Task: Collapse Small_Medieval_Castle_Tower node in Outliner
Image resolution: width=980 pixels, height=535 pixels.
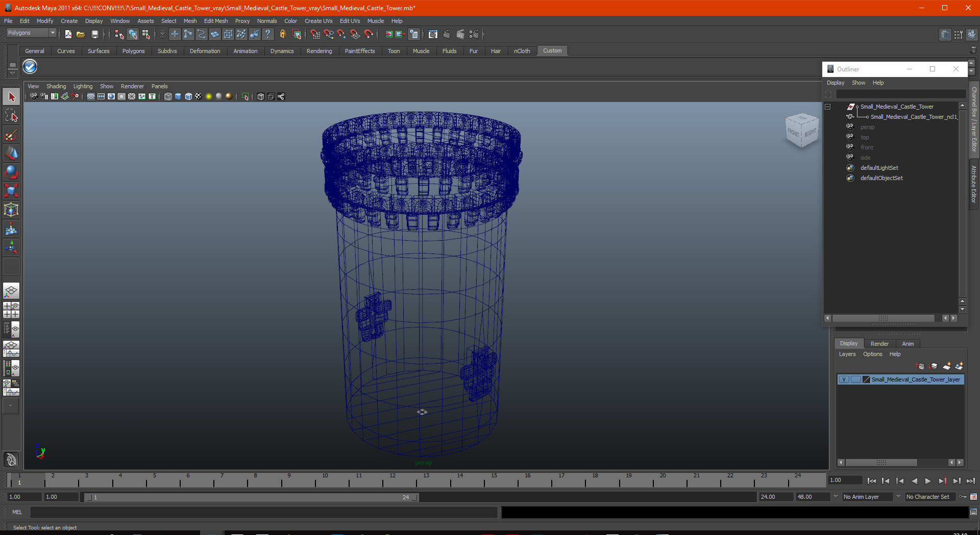Action: tap(828, 107)
